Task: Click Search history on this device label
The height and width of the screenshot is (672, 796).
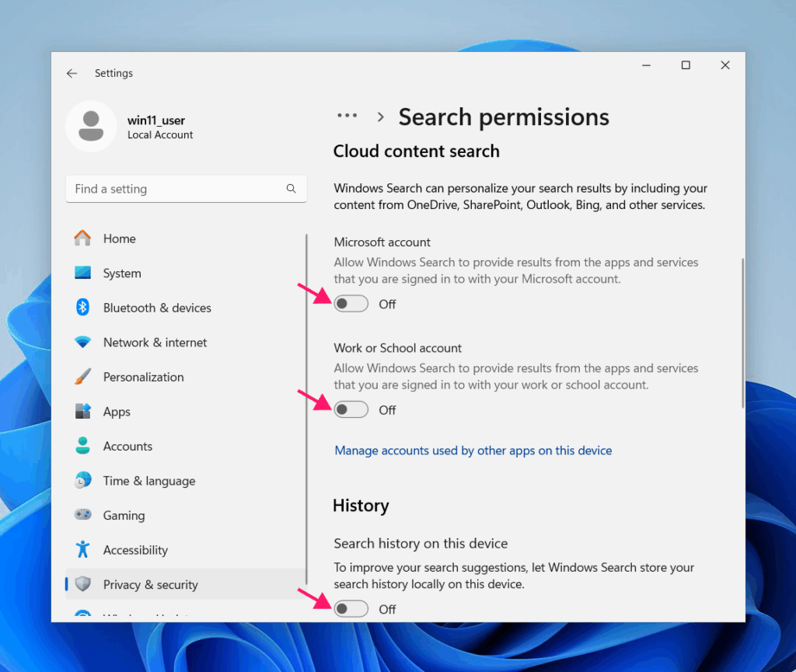Action: 421,543
